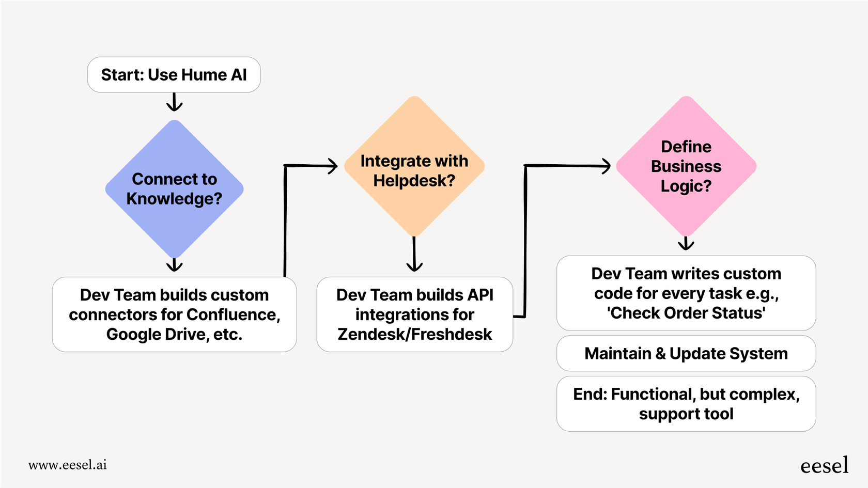The image size is (868, 488).
Task: Click the 'Zendesk/Freshdesk' label
Action: point(414,334)
